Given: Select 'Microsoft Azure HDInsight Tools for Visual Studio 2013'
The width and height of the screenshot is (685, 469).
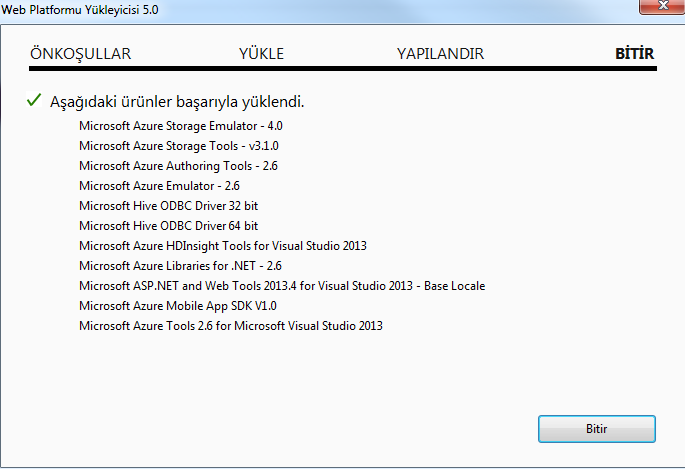Looking at the screenshot, I should click(x=223, y=246).
